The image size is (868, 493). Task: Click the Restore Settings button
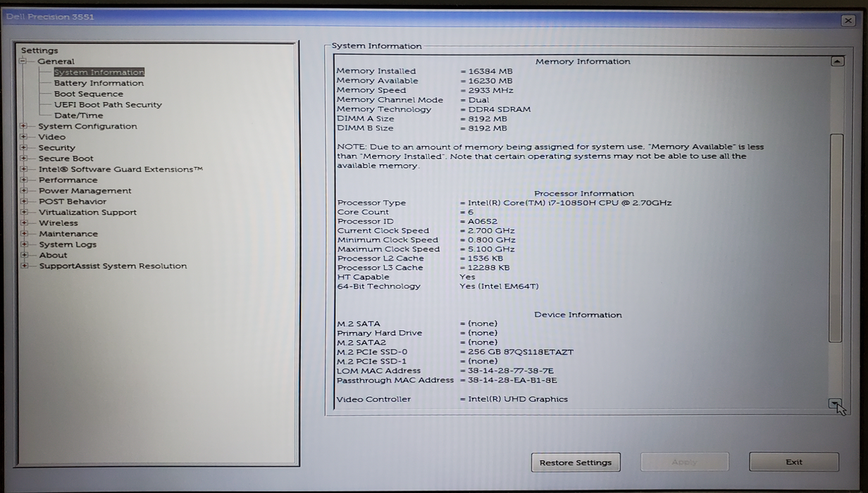coord(576,463)
